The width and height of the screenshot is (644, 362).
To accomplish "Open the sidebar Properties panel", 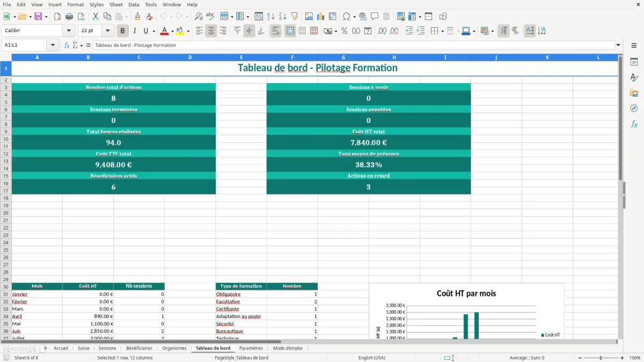I will (634, 62).
